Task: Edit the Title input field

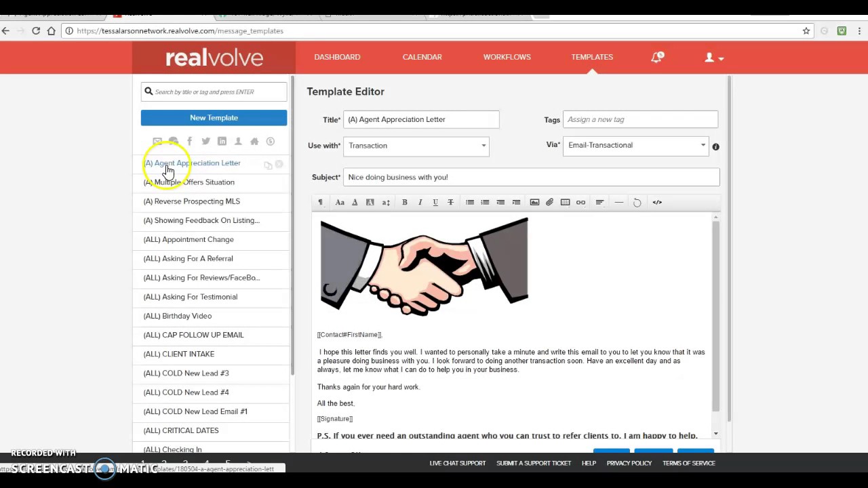Action: coord(421,119)
